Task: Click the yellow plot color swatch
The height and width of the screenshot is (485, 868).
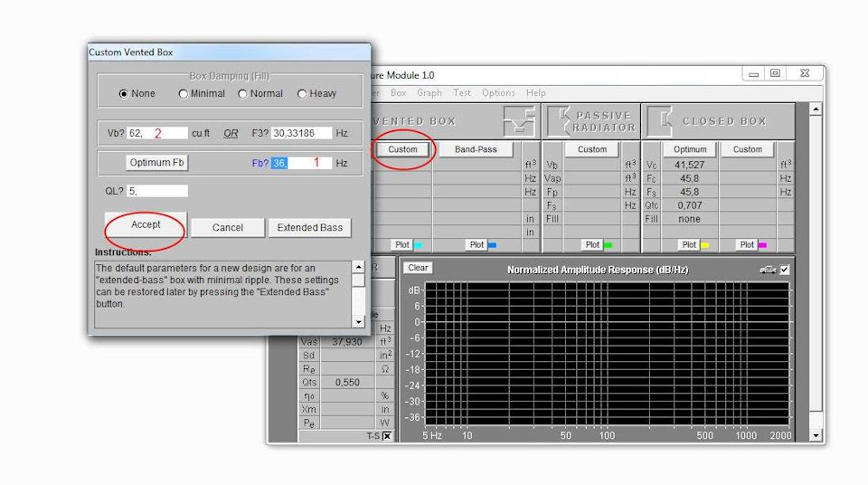Action: [705, 245]
